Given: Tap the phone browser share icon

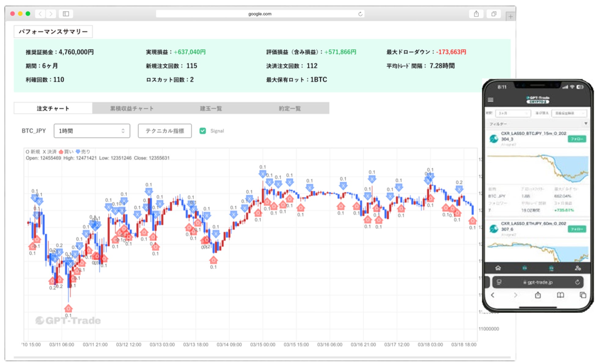Looking at the screenshot, I should [x=538, y=295].
